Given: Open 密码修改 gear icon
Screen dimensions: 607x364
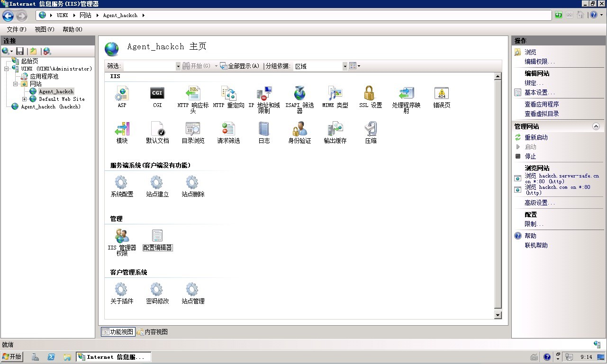Looking at the screenshot, I should pyautogui.click(x=157, y=290).
